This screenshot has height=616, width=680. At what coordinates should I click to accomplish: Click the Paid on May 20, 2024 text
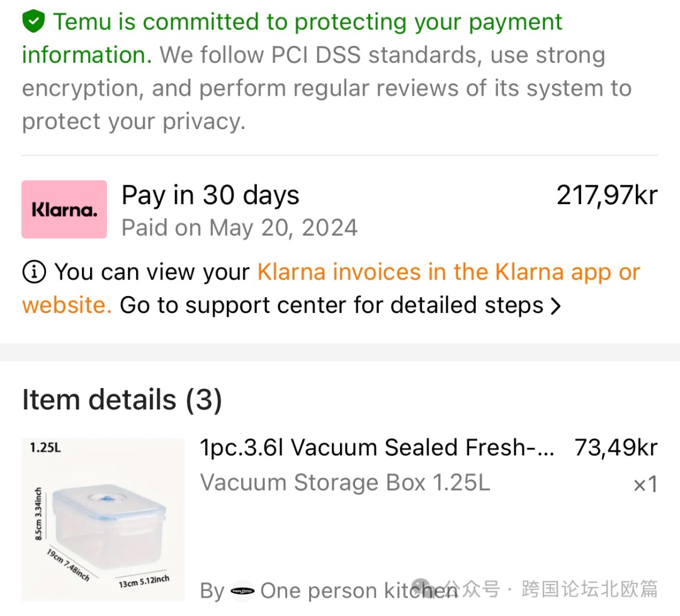tap(239, 228)
